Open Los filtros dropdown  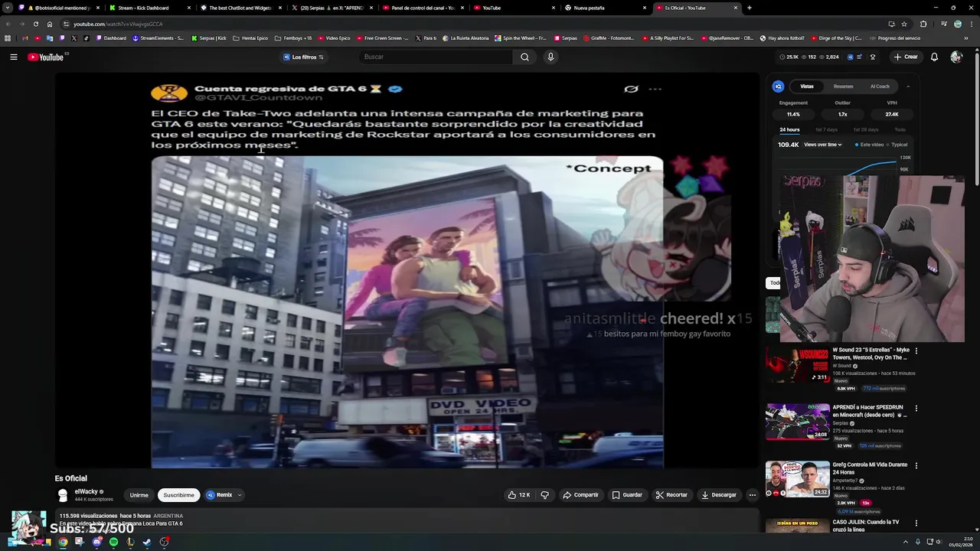(x=304, y=57)
